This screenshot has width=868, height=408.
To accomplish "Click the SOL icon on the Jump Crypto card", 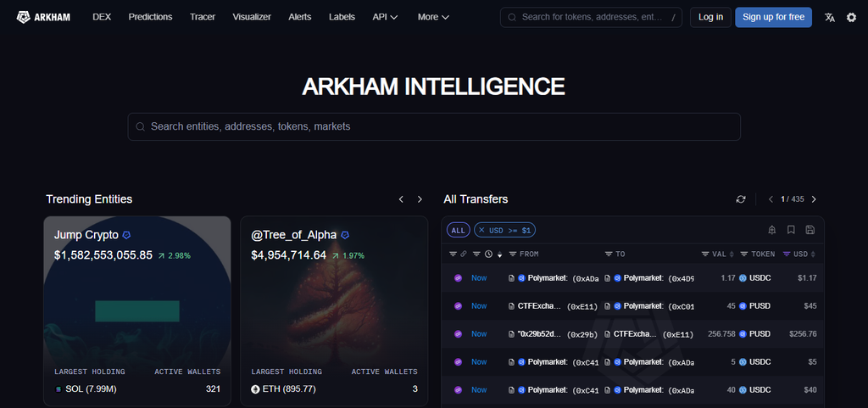I will (x=58, y=389).
